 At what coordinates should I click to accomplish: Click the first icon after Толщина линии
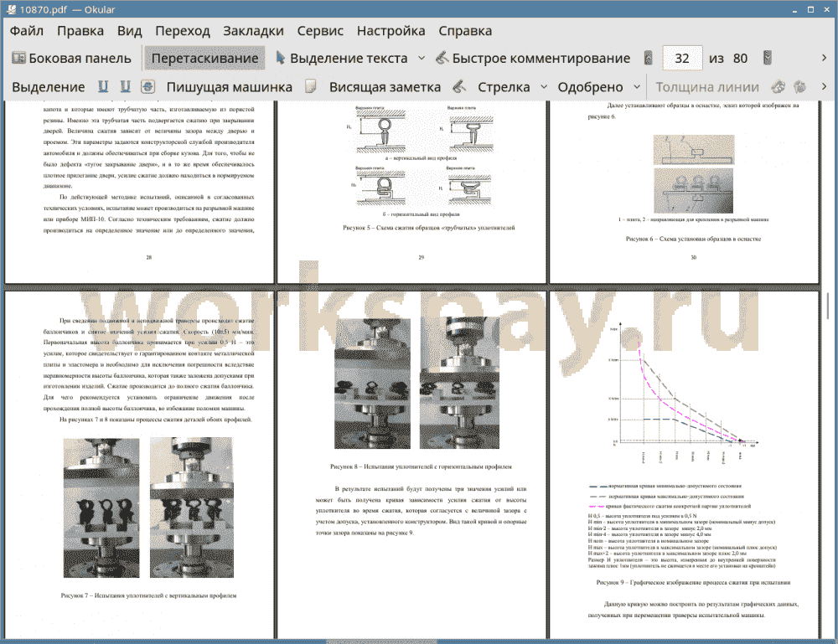(779, 86)
